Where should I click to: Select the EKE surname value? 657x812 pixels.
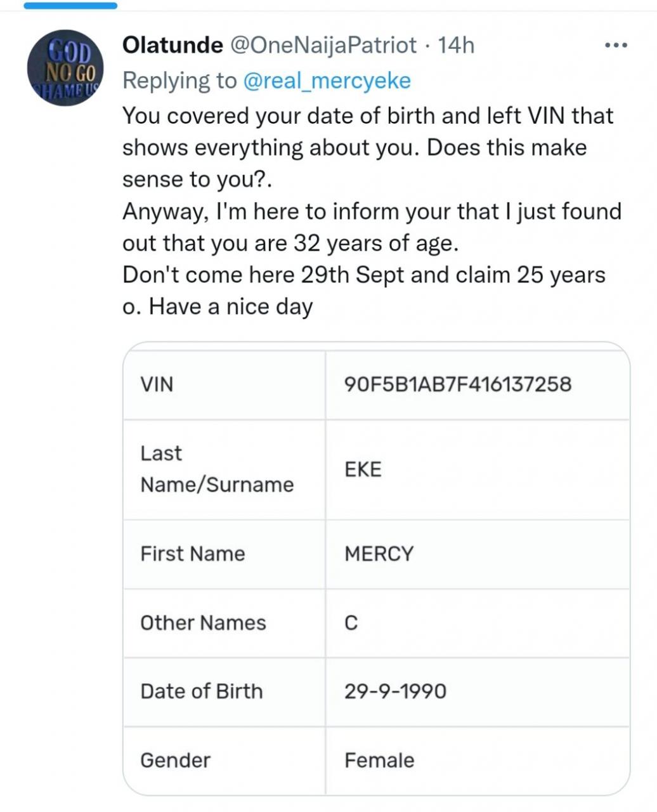pos(363,469)
